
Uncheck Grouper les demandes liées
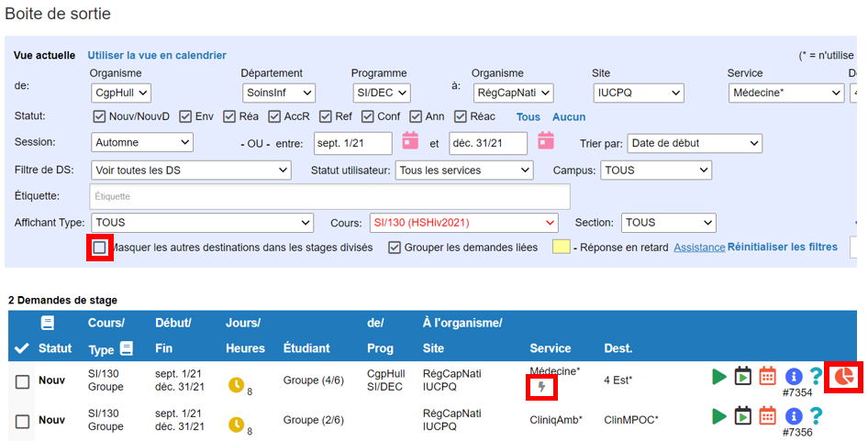click(395, 248)
